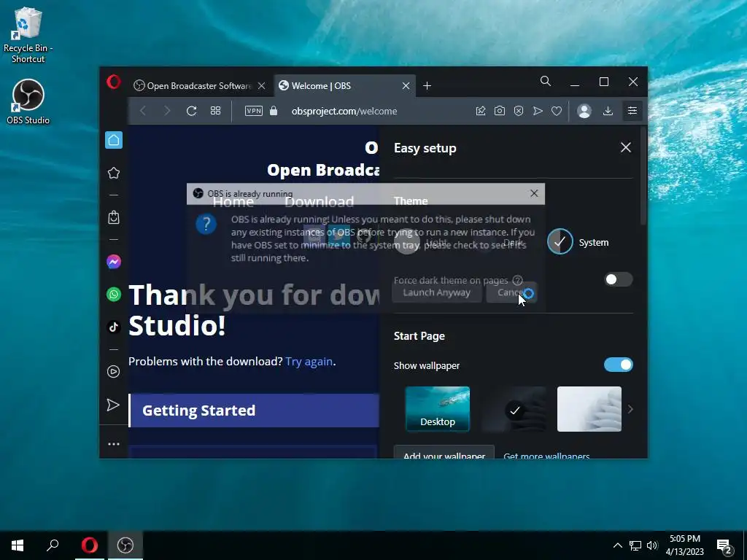Open the downloads panel
Image resolution: width=747 pixels, height=560 pixels.
pyautogui.click(x=608, y=111)
